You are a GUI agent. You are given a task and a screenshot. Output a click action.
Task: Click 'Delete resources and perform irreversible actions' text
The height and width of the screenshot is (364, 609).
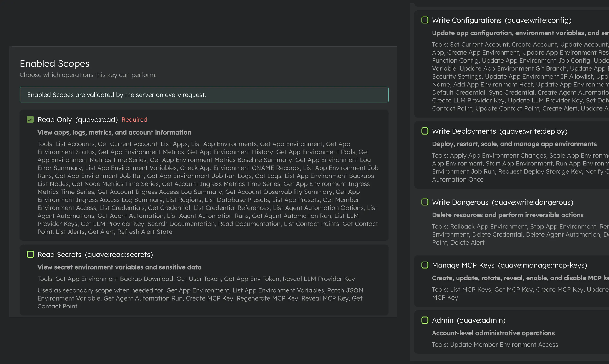pos(508,215)
